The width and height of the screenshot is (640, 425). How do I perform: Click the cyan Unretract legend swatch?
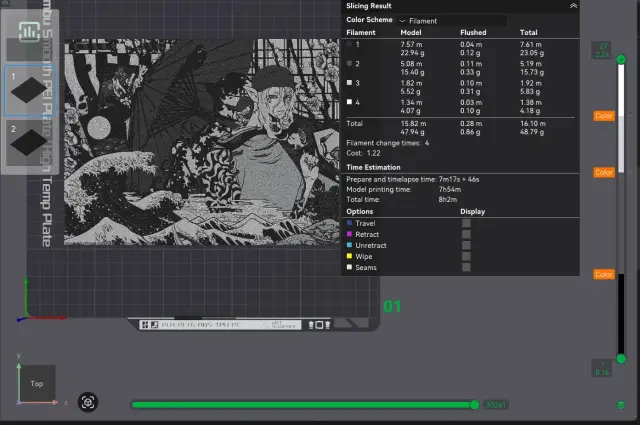tap(349, 245)
